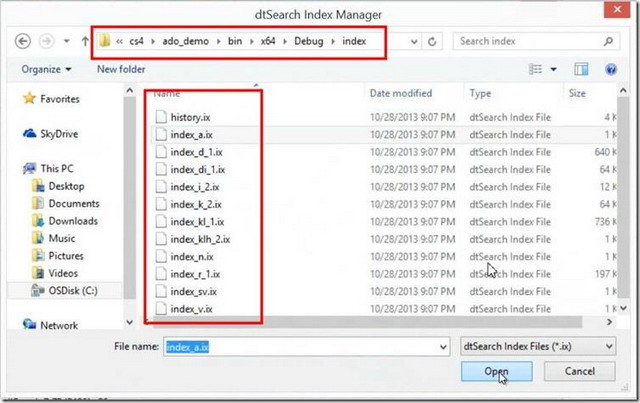This screenshot has width=640, height=403.
Task: Open the Downloads folder
Action: tap(64, 221)
